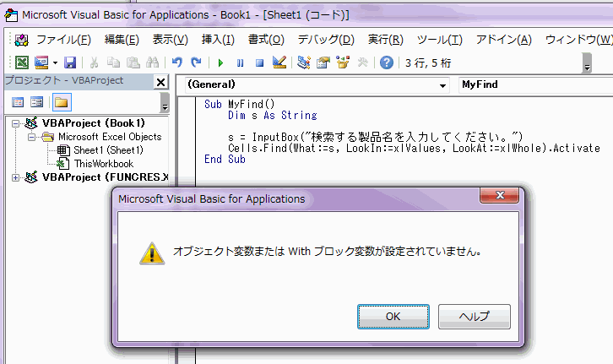
Task: Click the VBA system menu icon in menu bar
Action: pyautogui.click(x=21, y=40)
